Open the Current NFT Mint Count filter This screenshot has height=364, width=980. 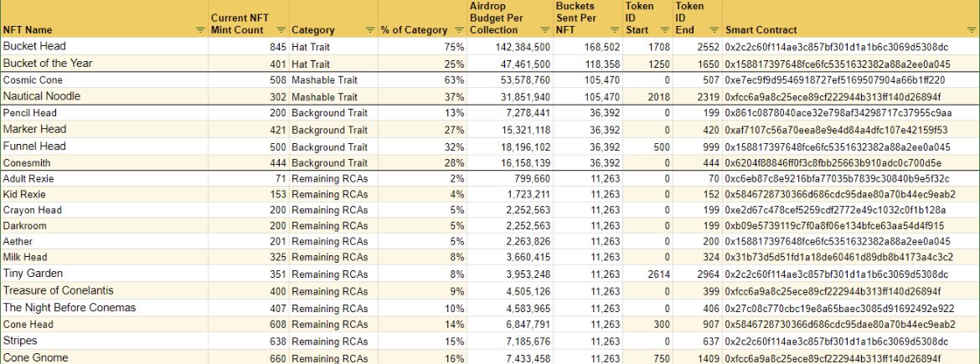281,30
